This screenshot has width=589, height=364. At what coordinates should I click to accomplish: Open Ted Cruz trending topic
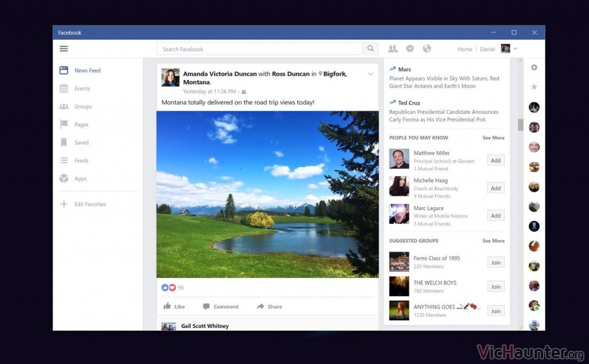pos(409,103)
